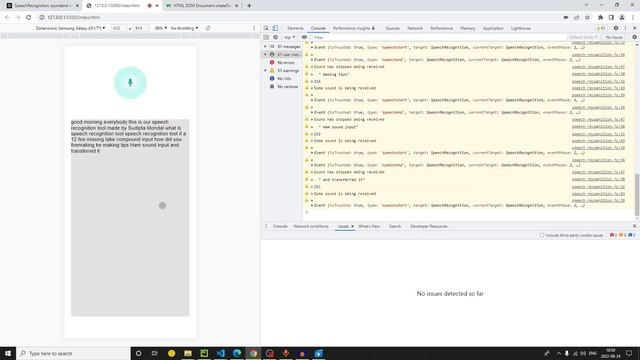
Task: Click the device width input field
Action: pos(118,28)
